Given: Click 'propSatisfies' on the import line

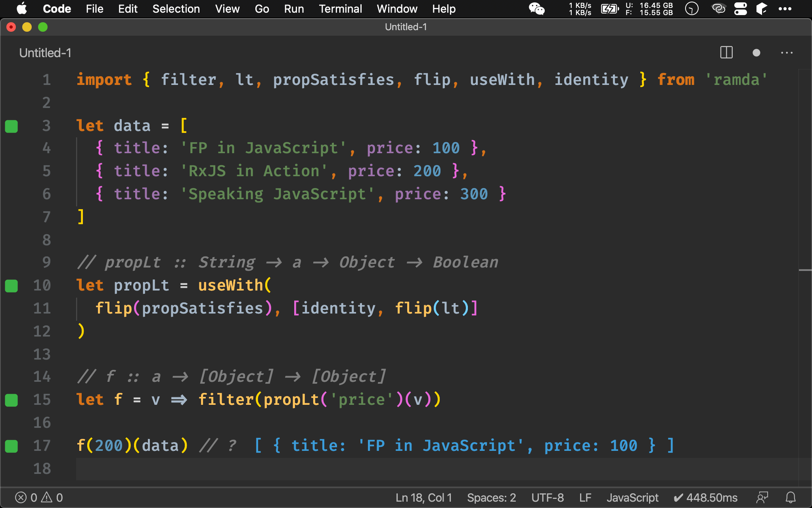Looking at the screenshot, I should click(x=333, y=80).
